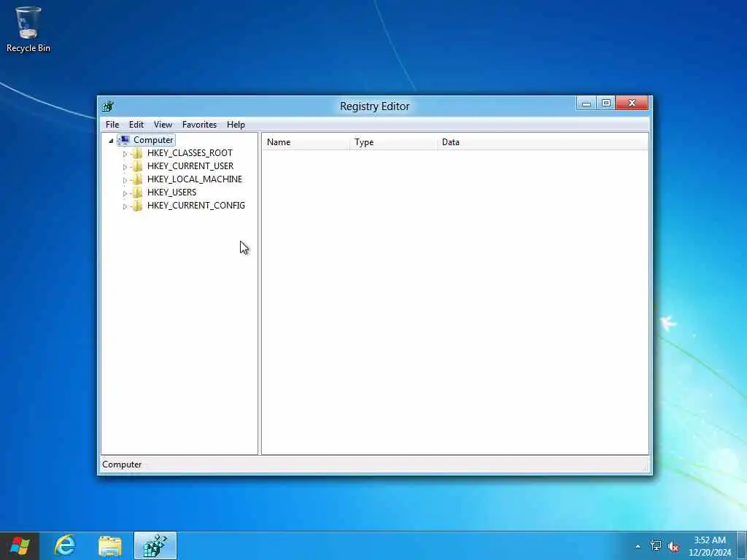Click the Computer monitor icon in tree
The height and width of the screenshot is (560, 747).
click(x=124, y=140)
